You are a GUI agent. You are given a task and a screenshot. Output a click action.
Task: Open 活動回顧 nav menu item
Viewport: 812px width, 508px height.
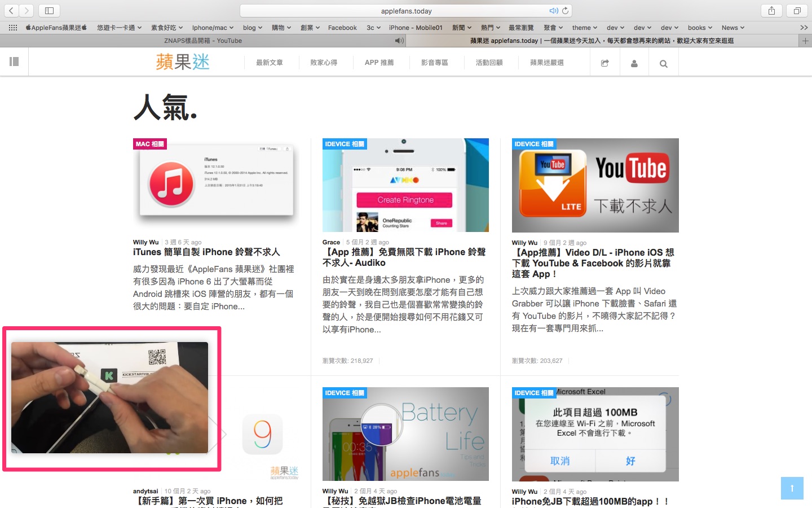489,63
